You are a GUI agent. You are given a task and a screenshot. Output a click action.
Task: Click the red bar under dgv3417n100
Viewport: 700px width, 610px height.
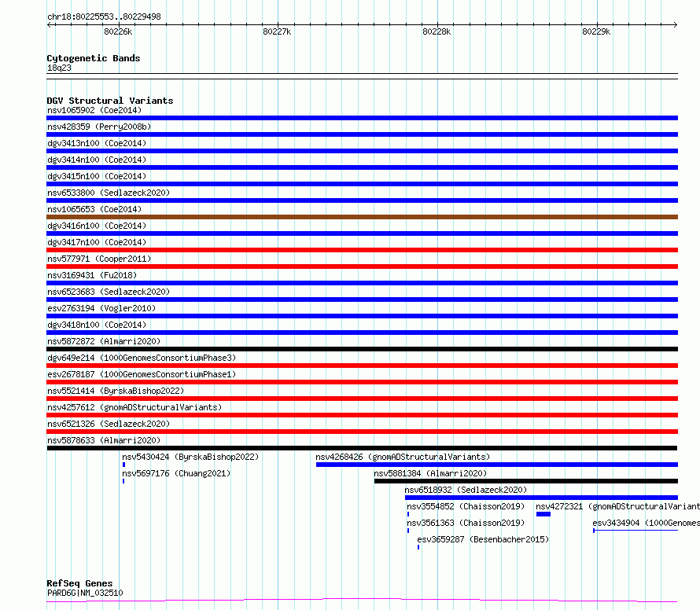pos(362,250)
